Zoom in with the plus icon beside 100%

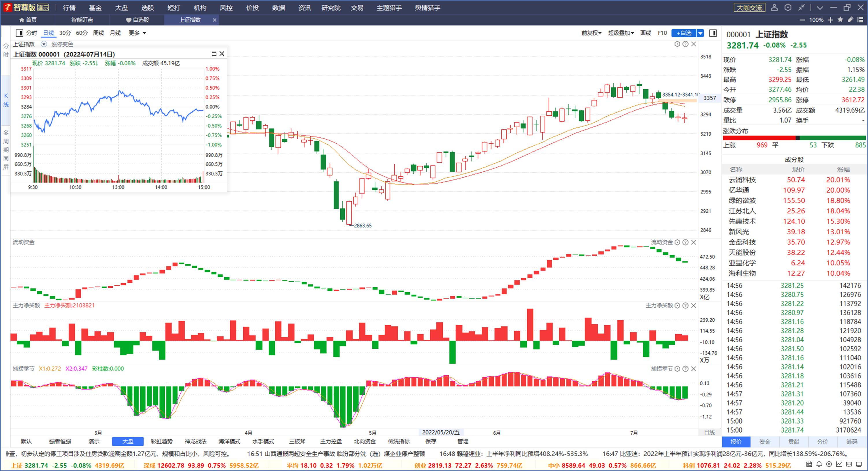tap(830, 20)
